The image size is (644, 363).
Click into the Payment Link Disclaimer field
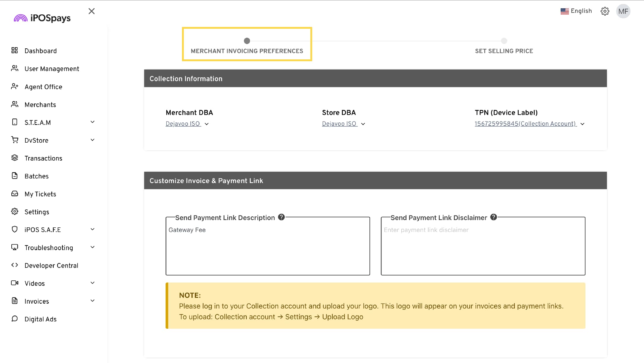tap(483, 248)
